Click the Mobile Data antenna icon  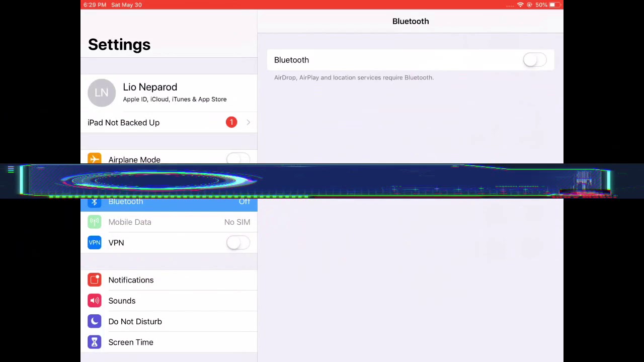(95, 222)
